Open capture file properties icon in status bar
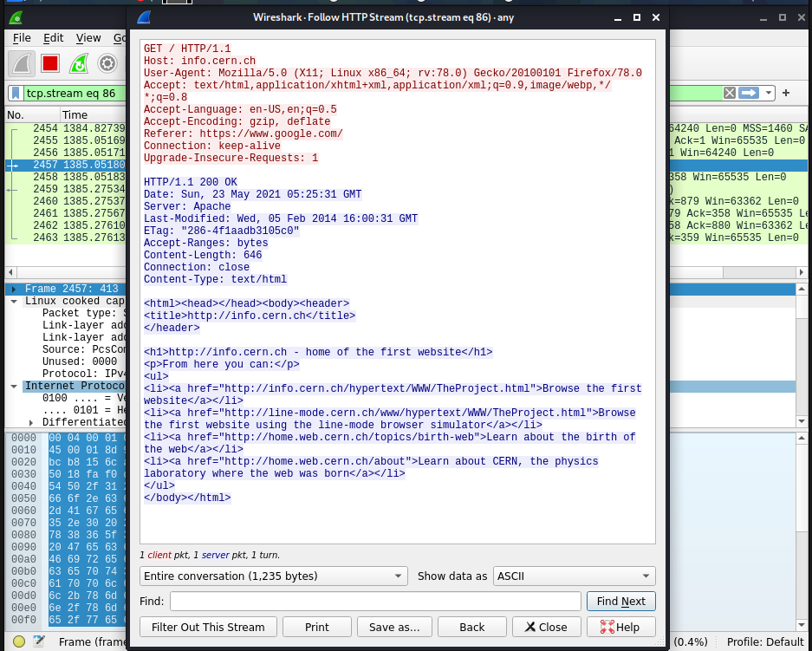 [x=38, y=641]
